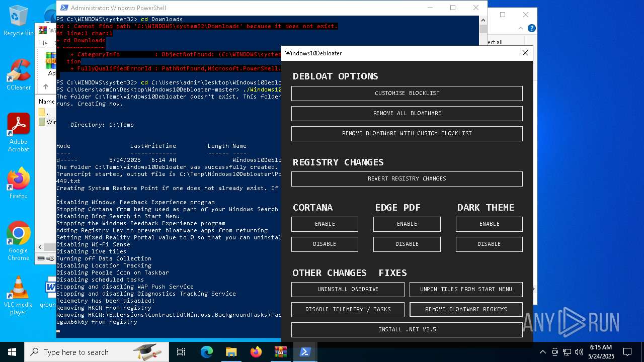Enable Cortana
This screenshot has width=644, height=362.
pos(325,224)
